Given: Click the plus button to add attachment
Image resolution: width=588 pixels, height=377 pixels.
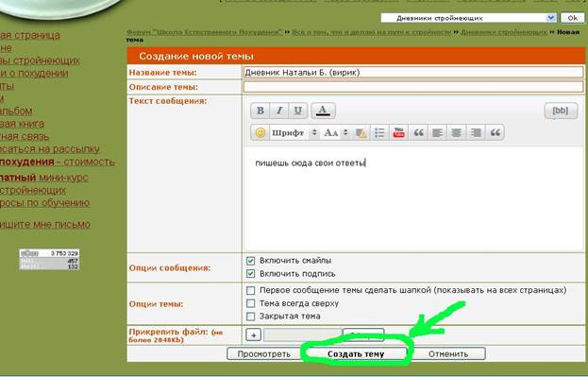Looking at the screenshot, I should [x=254, y=334].
